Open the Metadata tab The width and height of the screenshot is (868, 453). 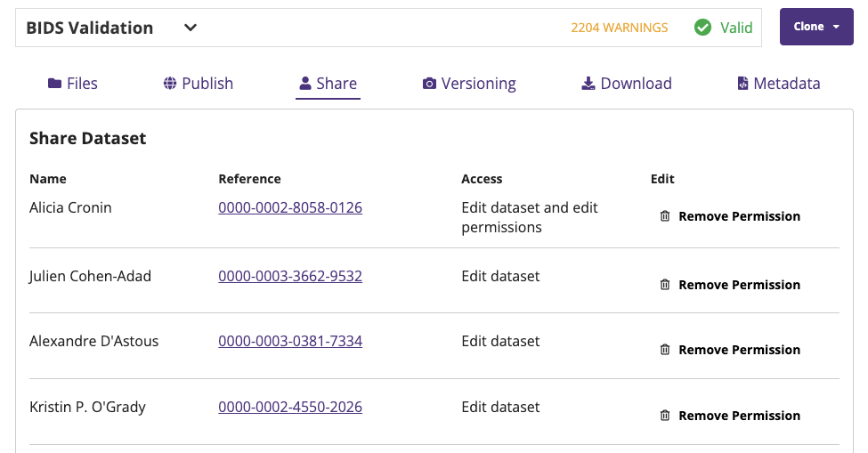pos(778,84)
